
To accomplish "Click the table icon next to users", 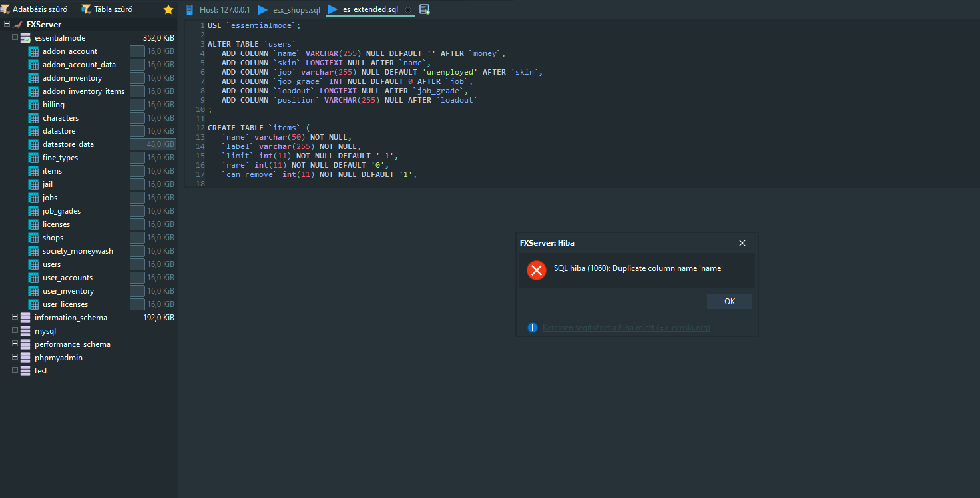I will (33, 264).
